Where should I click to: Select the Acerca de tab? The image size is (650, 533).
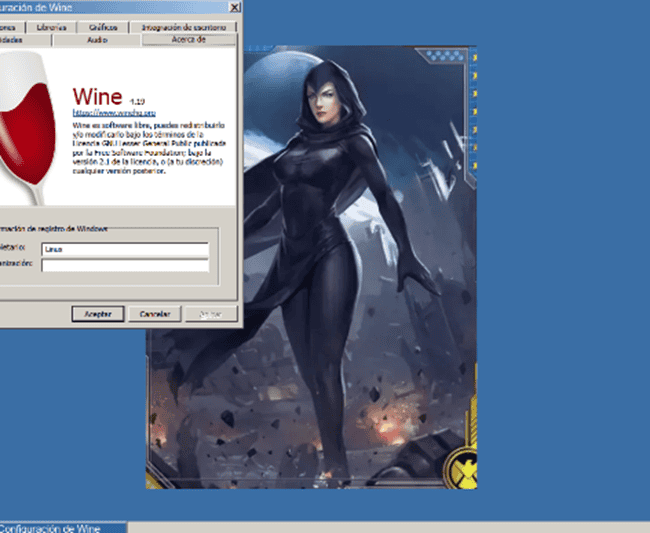188,41
